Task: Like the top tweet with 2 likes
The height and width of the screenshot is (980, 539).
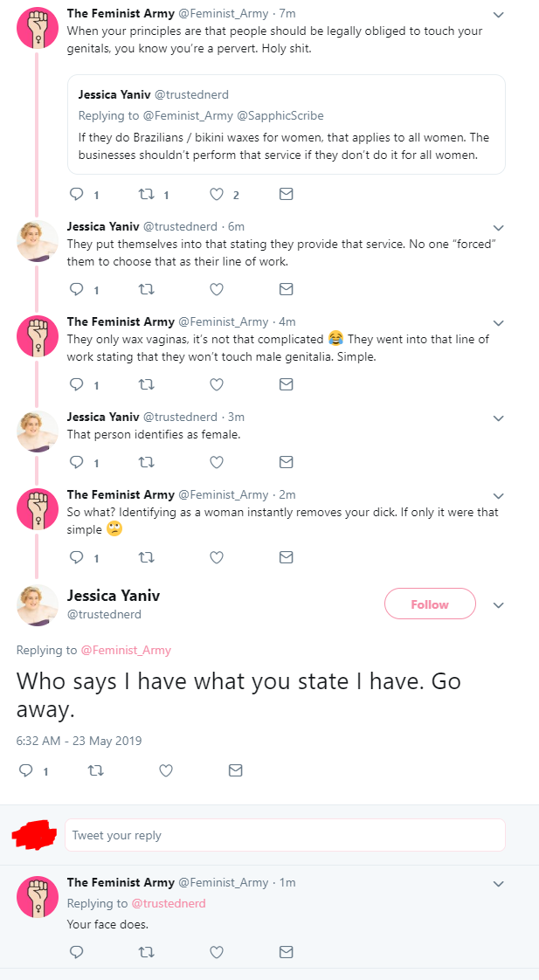Action: point(217,195)
